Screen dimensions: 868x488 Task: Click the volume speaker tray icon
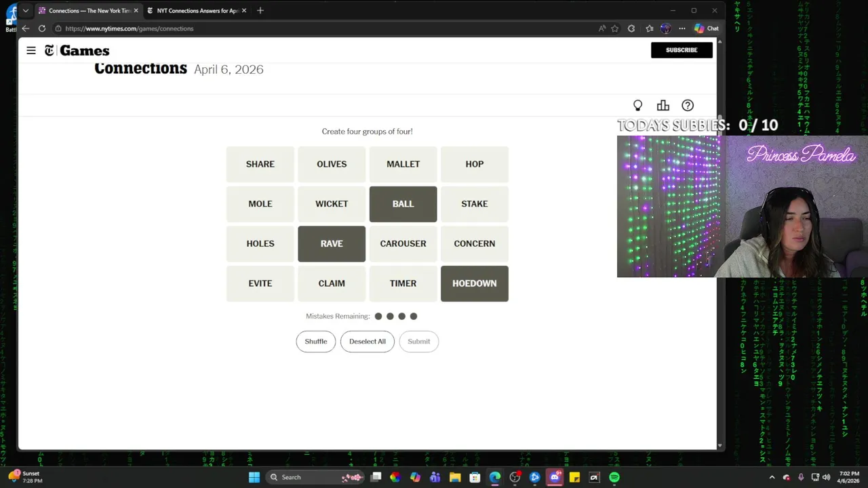point(826,477)
